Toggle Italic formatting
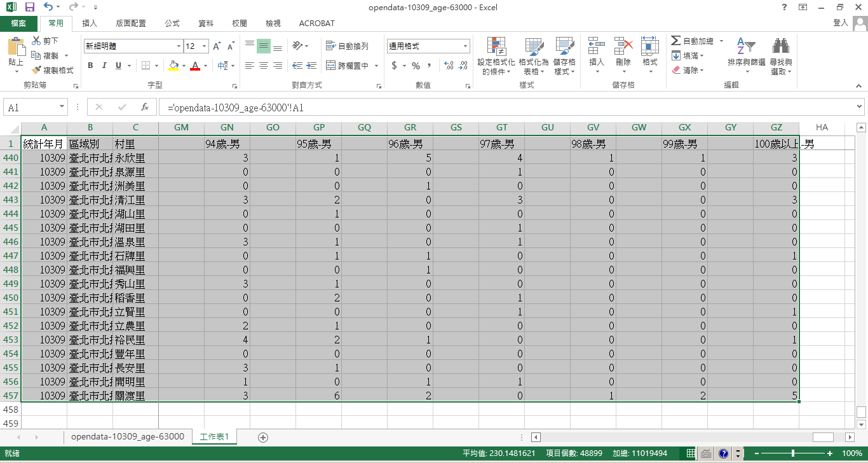The width and height of the screenshot is (868, 463). click(104, 66)
